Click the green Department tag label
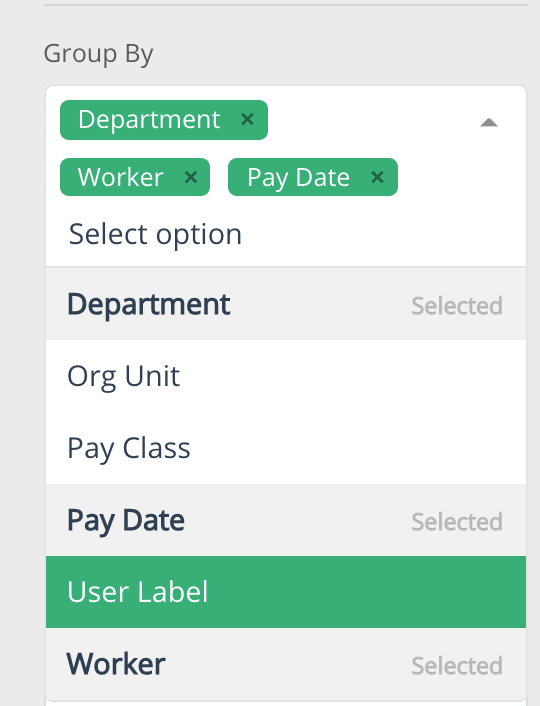Screen dimensions: 540x706 pos(149,119)
